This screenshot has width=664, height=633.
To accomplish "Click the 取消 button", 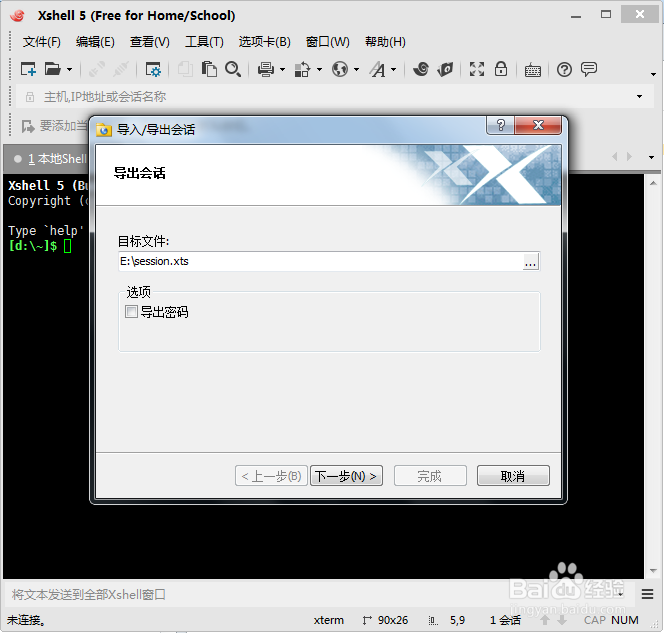I will point(513,476).
